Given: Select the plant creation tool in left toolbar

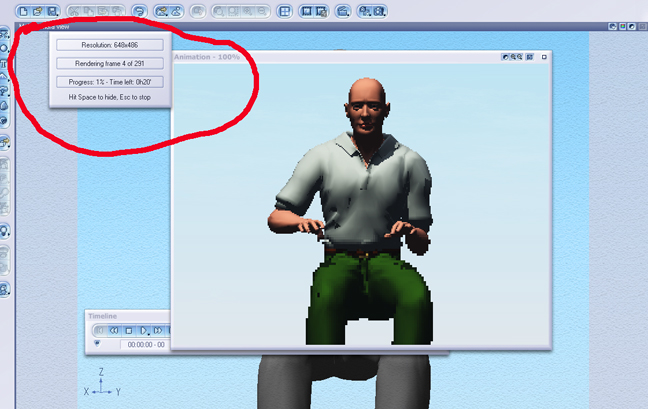Looking at the screenshot, I should 4,91.
